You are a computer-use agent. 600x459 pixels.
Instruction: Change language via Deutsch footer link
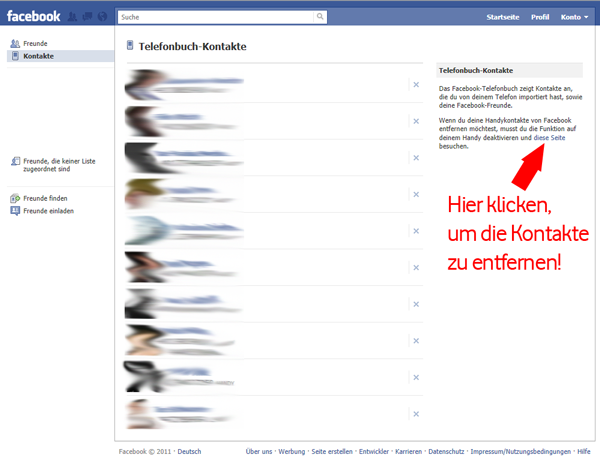click(190, 451)
